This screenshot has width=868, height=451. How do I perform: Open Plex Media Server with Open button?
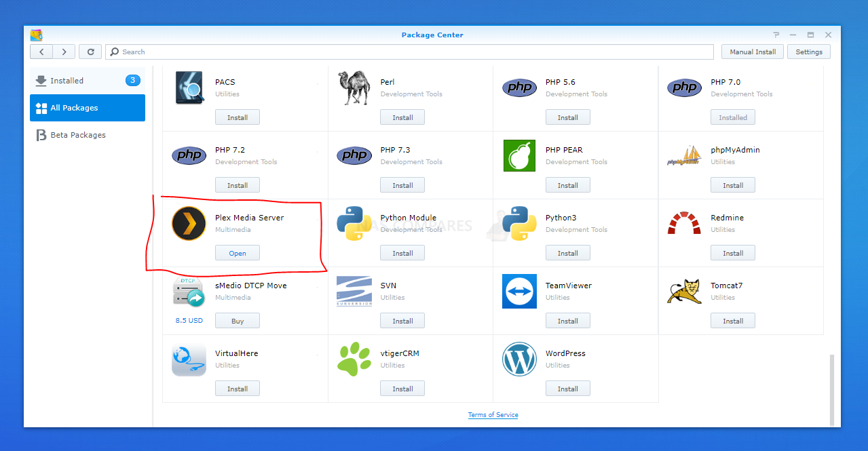[x=238, y=253]
